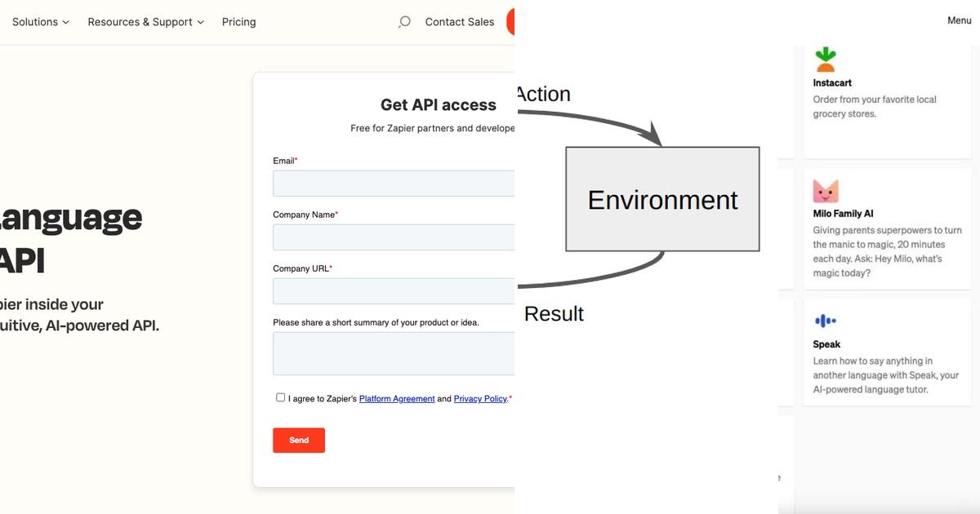
Task: Check the Platform Agreement consent checkbox
Action: click(280, 397)
